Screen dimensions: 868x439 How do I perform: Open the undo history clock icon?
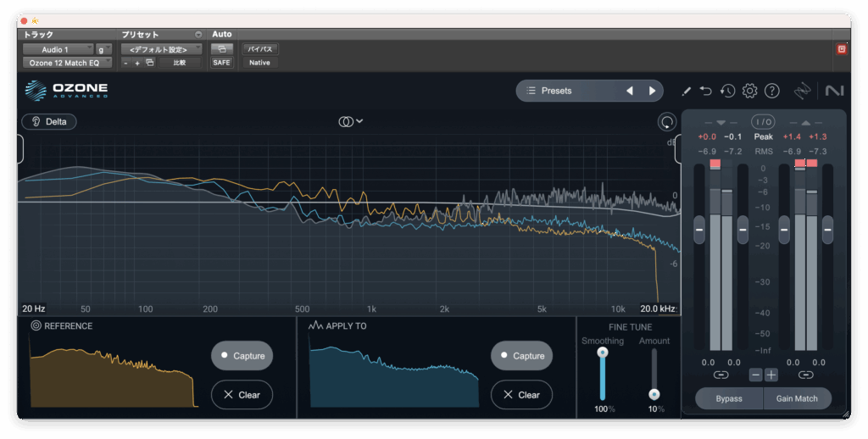click(x=727, y=91)
